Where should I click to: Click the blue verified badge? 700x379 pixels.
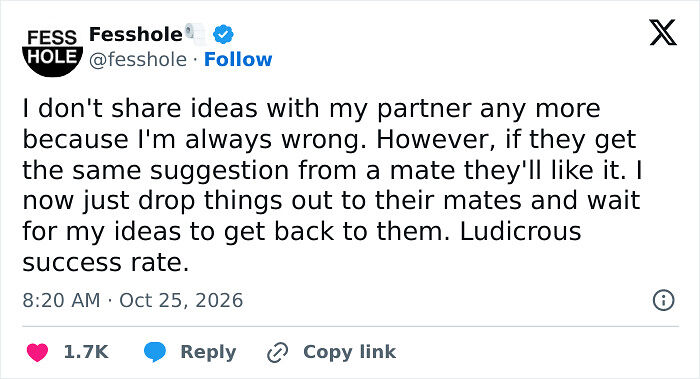(223, 34)
